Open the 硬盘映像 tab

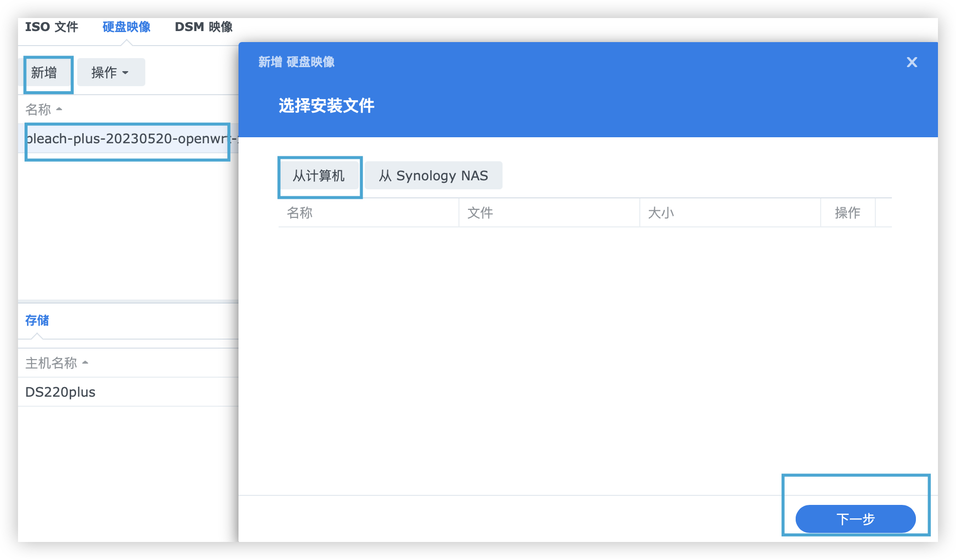(126, 27)
